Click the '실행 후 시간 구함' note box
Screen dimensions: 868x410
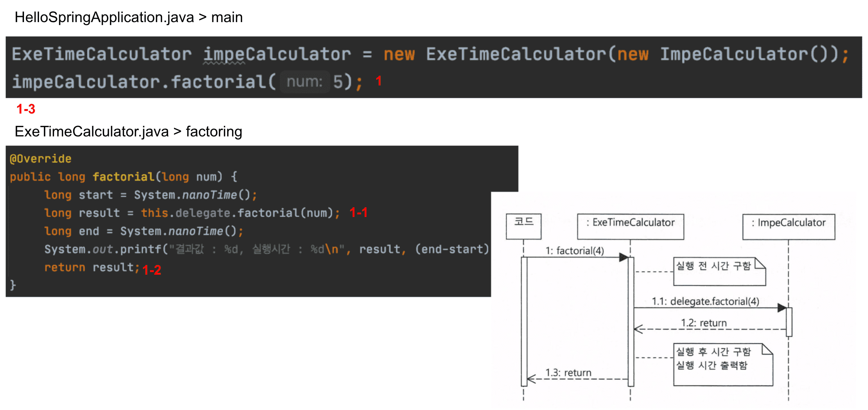click(722, 364)
